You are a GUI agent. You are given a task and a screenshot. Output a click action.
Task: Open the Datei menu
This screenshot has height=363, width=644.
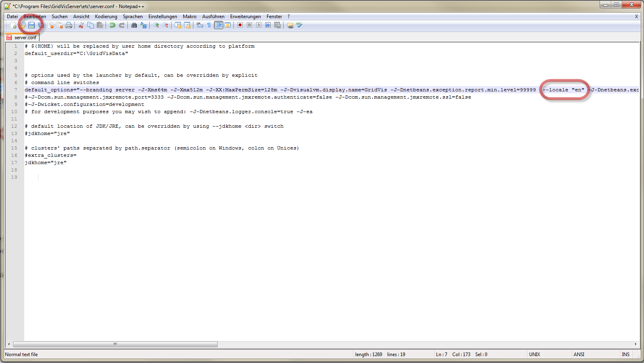[x=12, y=17]
